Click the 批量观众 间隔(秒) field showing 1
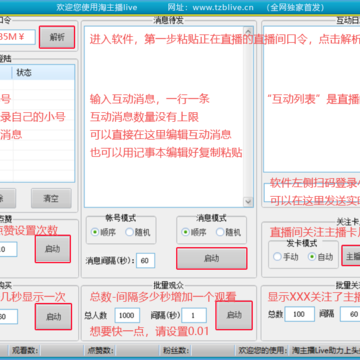Image resolution: width=360 pixels, height=360 pixels. tap(194, 315)
